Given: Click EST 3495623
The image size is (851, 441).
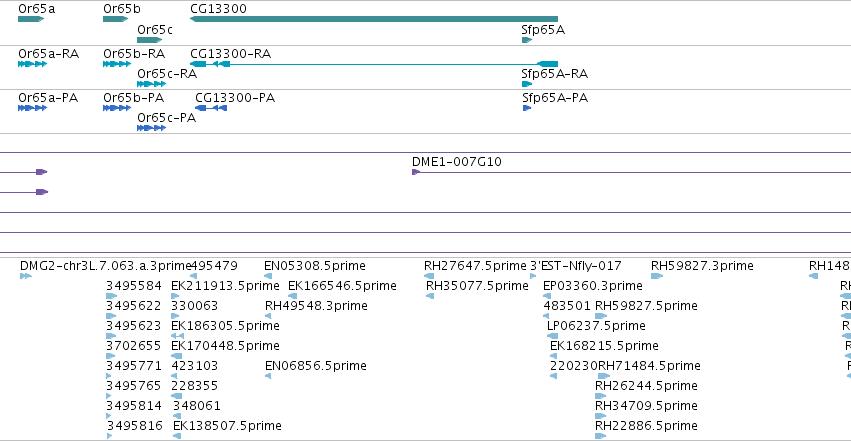Looking at the screenshot, I should (x=111, y=336).
